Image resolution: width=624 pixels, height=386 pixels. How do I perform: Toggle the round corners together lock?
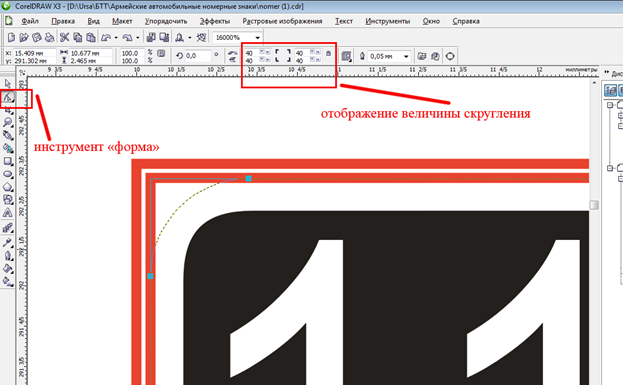pyautogui.click(x=328, y=53)
